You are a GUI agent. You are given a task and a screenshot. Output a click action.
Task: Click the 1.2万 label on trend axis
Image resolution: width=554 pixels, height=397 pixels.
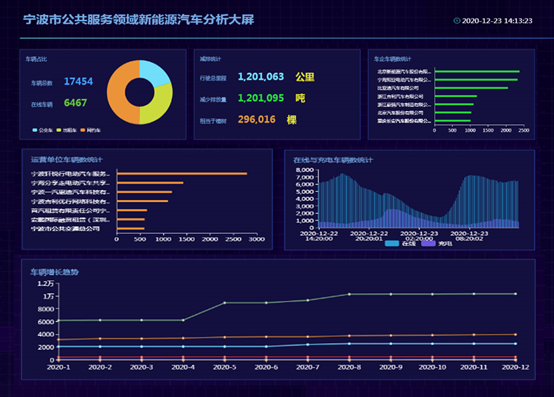pyautogui.click(x=46, y=284)
